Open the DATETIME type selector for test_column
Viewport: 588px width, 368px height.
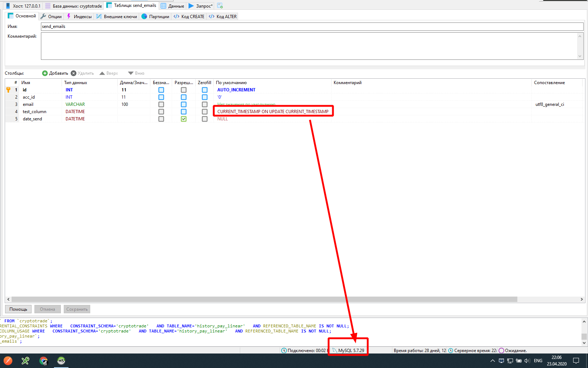pyautogui.click(x=75, y=111)
